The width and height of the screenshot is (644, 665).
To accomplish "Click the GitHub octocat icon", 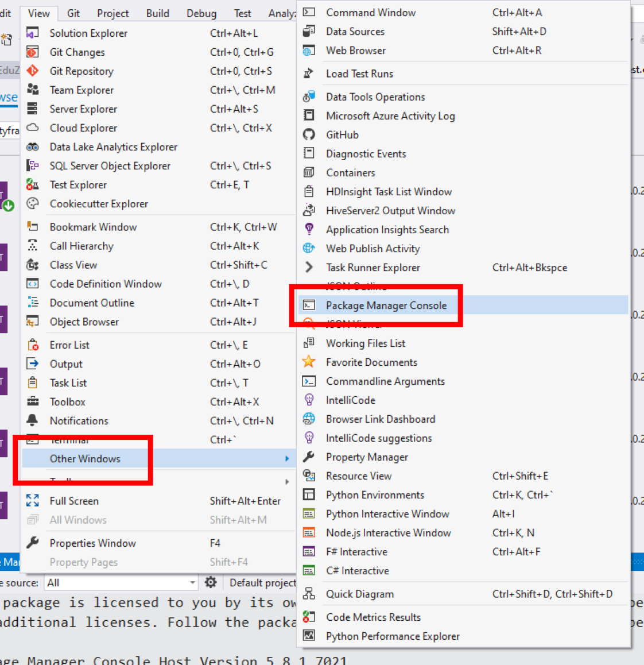I will (x=309, y=134).
